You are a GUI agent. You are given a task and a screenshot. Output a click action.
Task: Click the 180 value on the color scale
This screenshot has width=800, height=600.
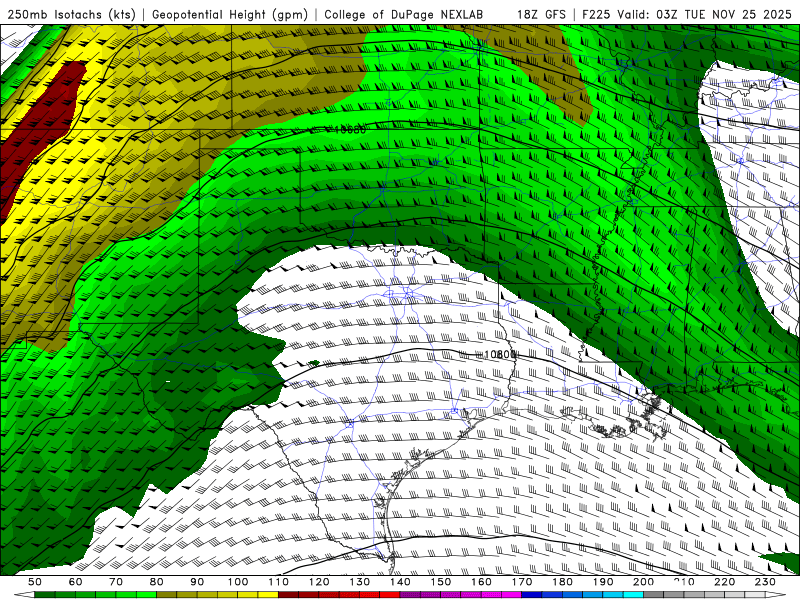coord(562,582)
